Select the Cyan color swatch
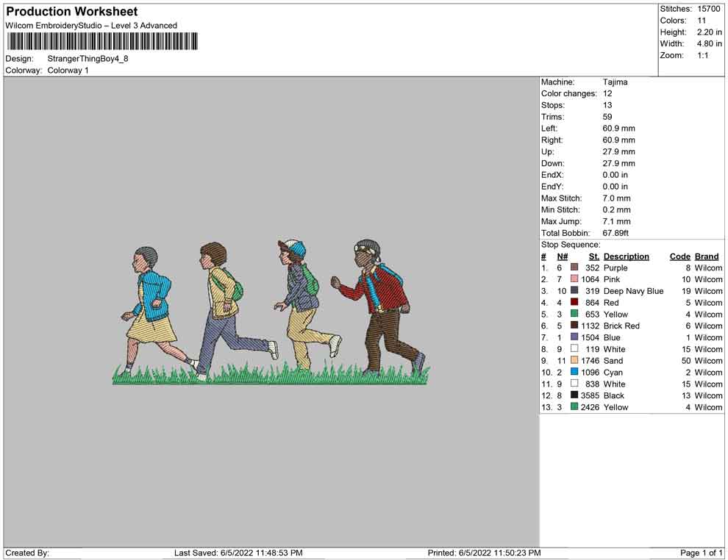The image size is (728, 560). [574, 373]
